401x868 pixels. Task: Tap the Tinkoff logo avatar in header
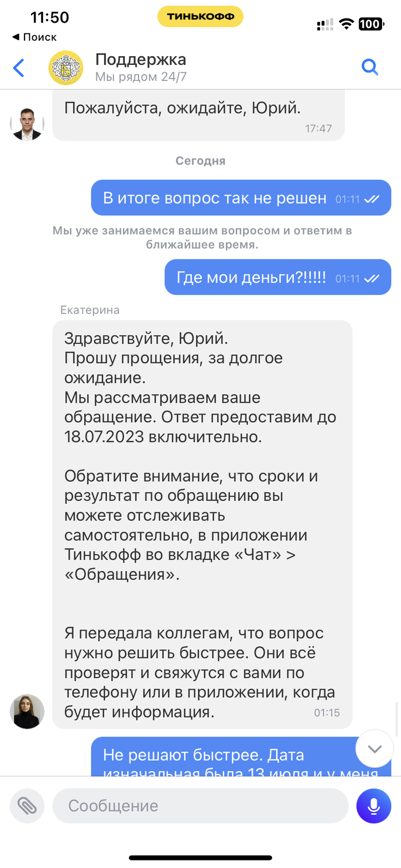66,68
